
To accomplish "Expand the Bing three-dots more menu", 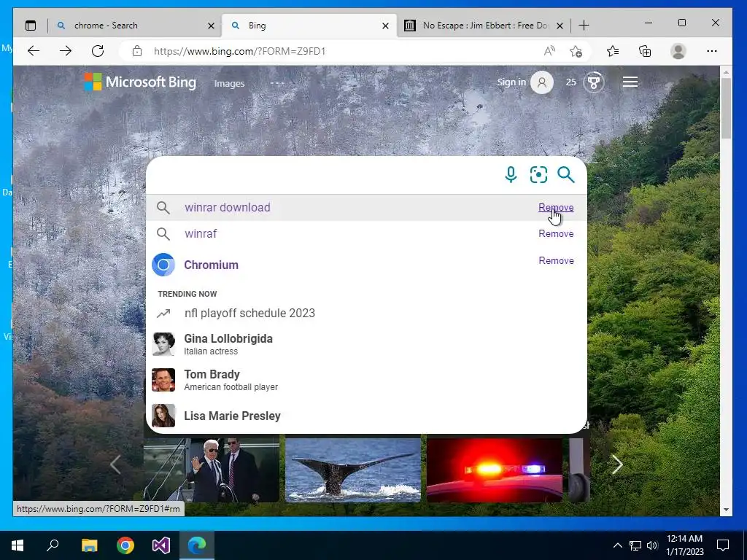I will (276, 83).
